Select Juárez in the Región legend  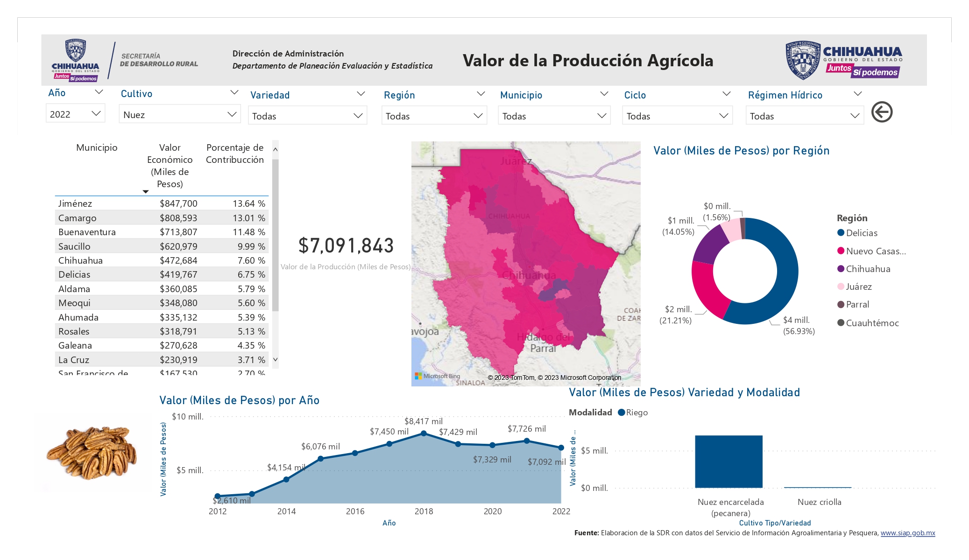[x=855, y=287]
